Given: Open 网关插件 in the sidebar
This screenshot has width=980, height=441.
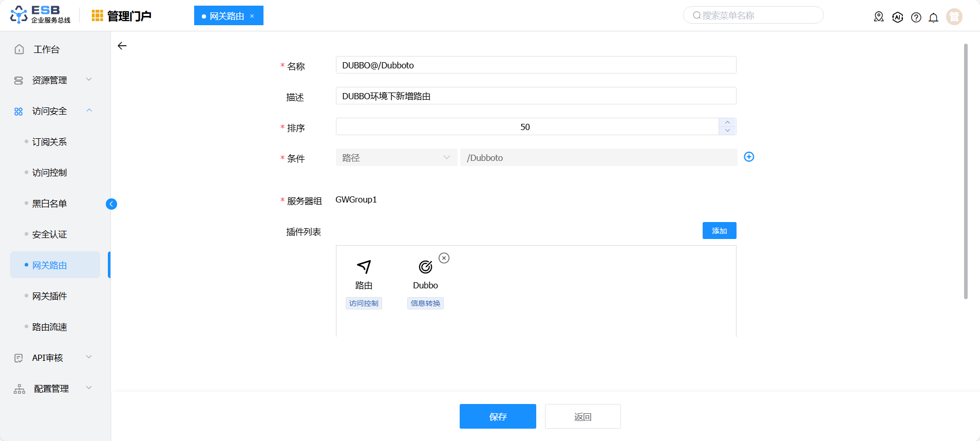Looking at the screenshot, I should [x=50, y=296].
